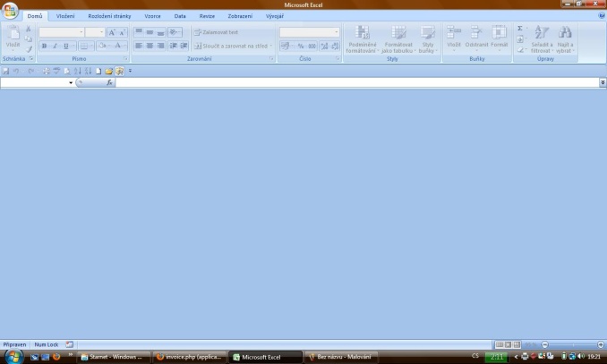Image resolution: width=607 pixels, height=364 pixels.
Task: Switch to the Data tab
Action: click(x=180, y=16)
